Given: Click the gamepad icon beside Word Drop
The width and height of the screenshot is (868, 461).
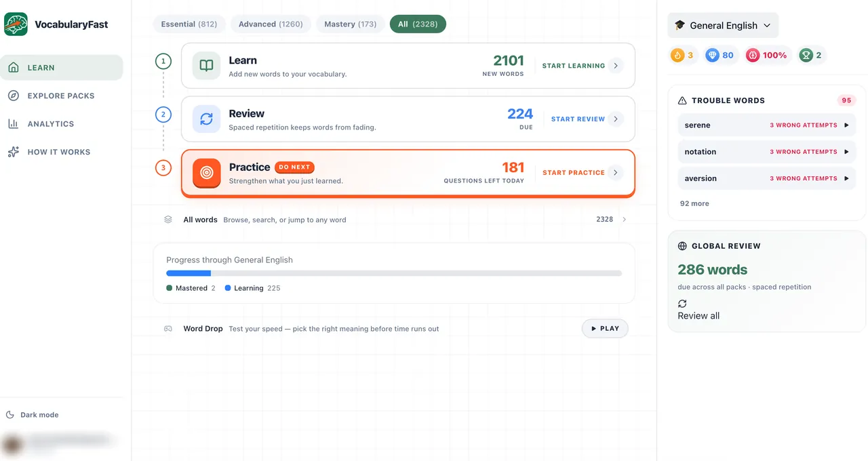Looking at the screenshot, I should (x=168, y=329).
